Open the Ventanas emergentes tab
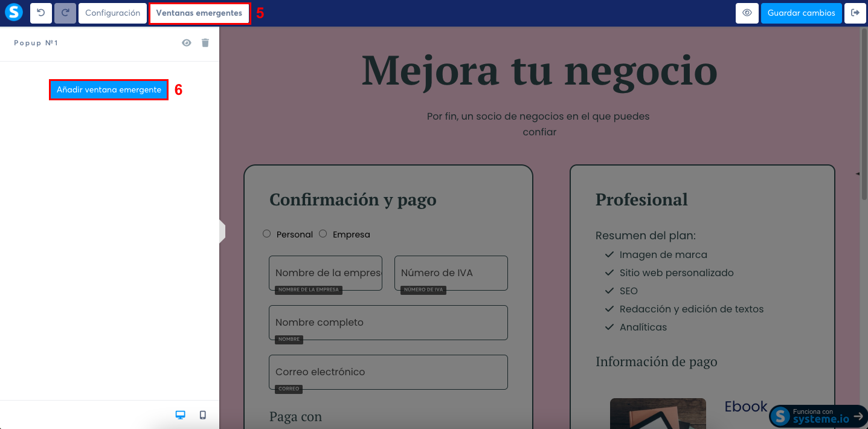 pos(199,12)
